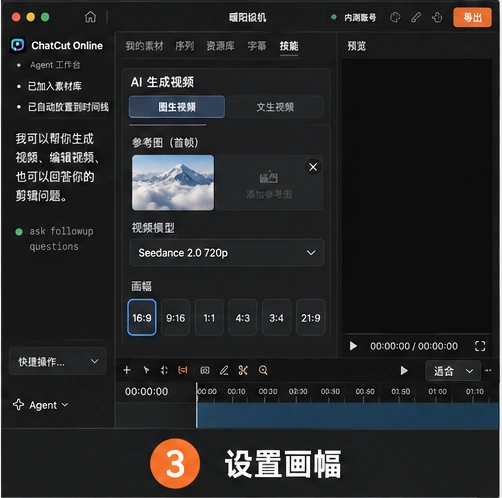Screen dimensions: 502x498
Task: Open the Seedance 2.0 720p model dropdown
Action: click(227, 253)
